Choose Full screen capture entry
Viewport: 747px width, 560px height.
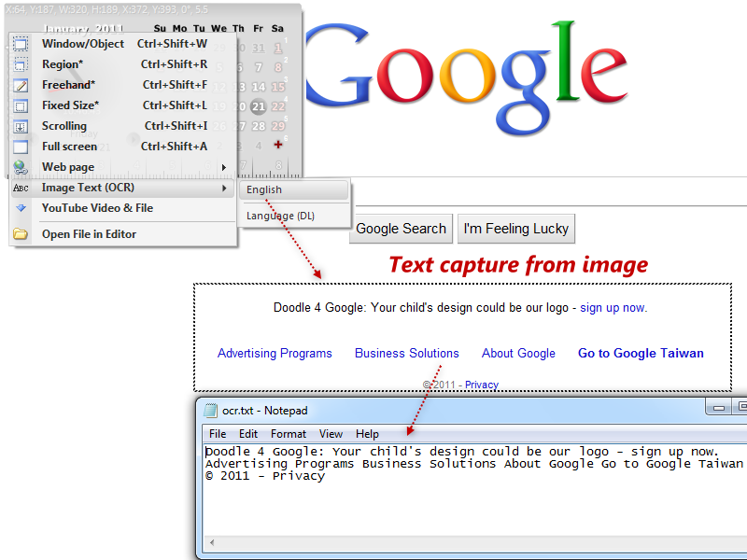[x=123, y=147]
